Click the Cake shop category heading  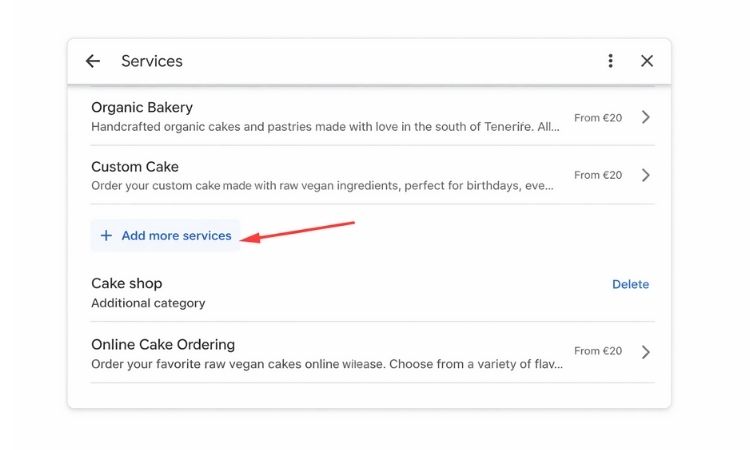point(126,283)
